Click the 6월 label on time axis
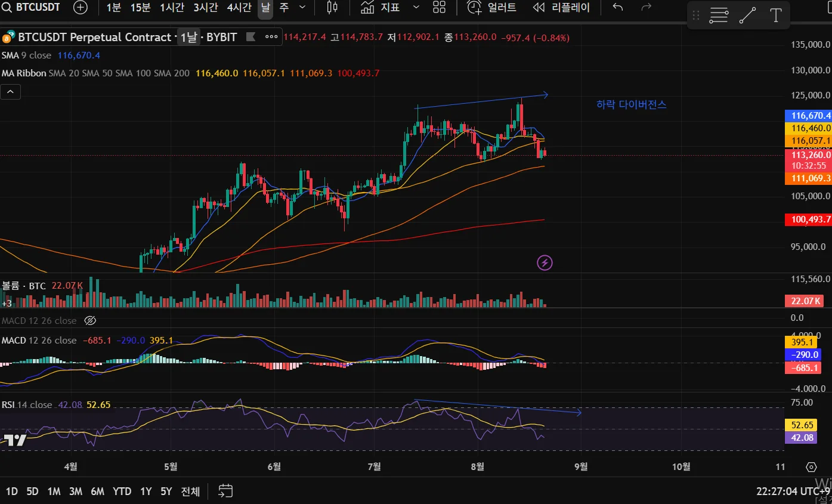 (274, 466)
